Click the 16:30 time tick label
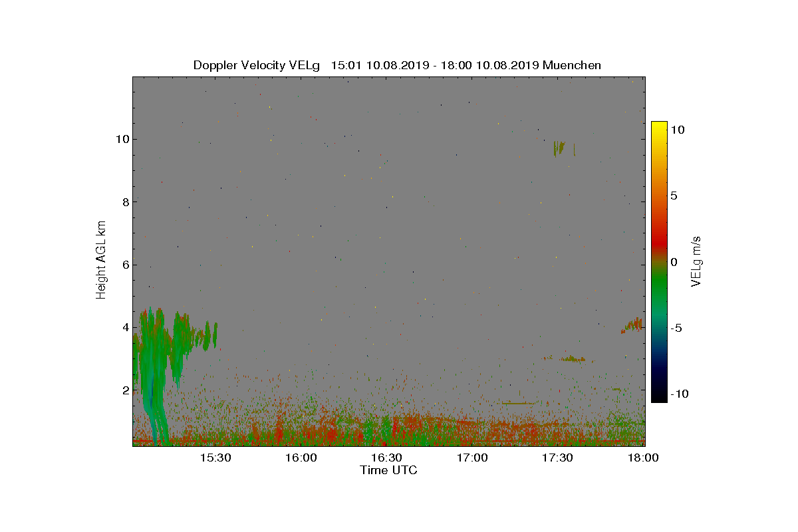Screen dimensions: 798x532 386,458
